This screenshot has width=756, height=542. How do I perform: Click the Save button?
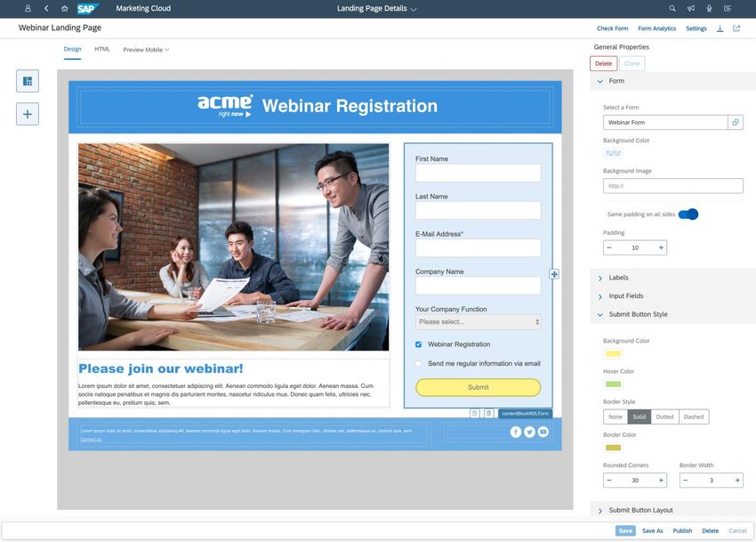(x=625, y=530)
